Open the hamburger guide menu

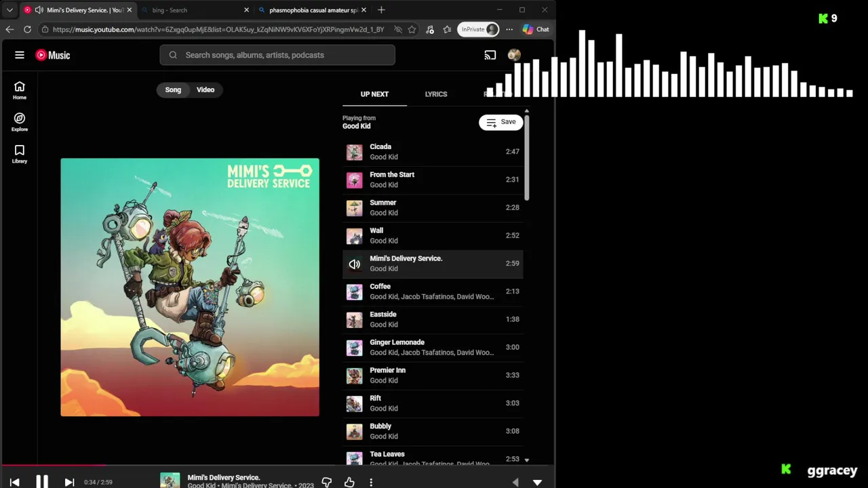[20, 55]
